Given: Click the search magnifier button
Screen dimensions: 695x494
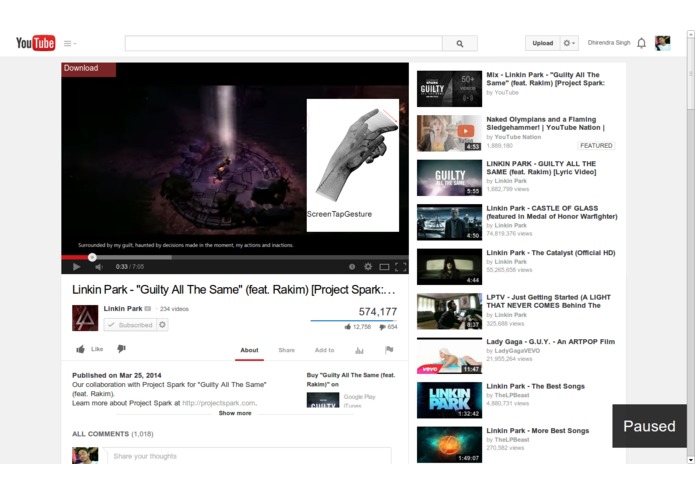Looking at the screenshot, I should tap(460, 43).
